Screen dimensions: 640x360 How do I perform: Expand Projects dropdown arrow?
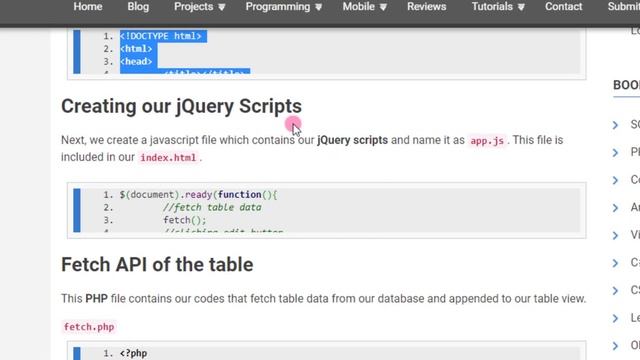[221, 7]
